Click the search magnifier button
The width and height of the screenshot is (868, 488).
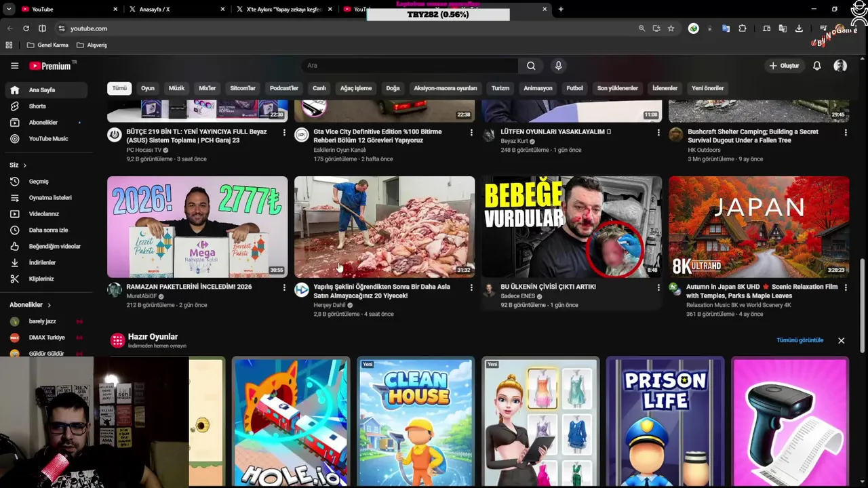[x=531, y=66]
